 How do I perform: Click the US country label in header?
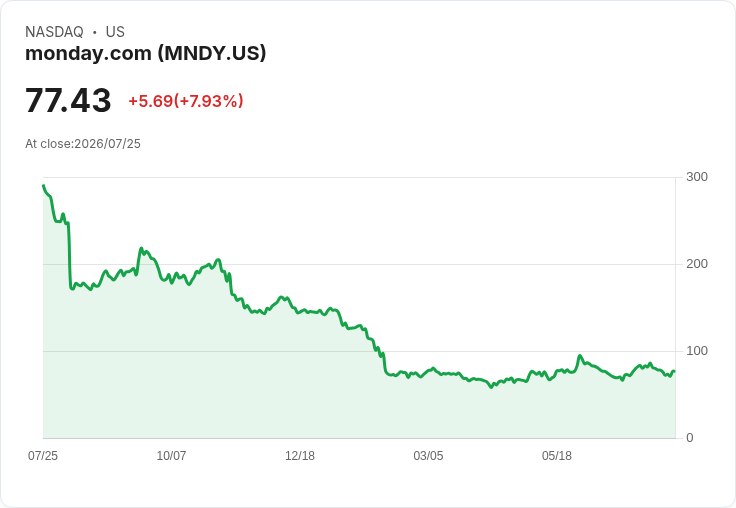point(115,32)
